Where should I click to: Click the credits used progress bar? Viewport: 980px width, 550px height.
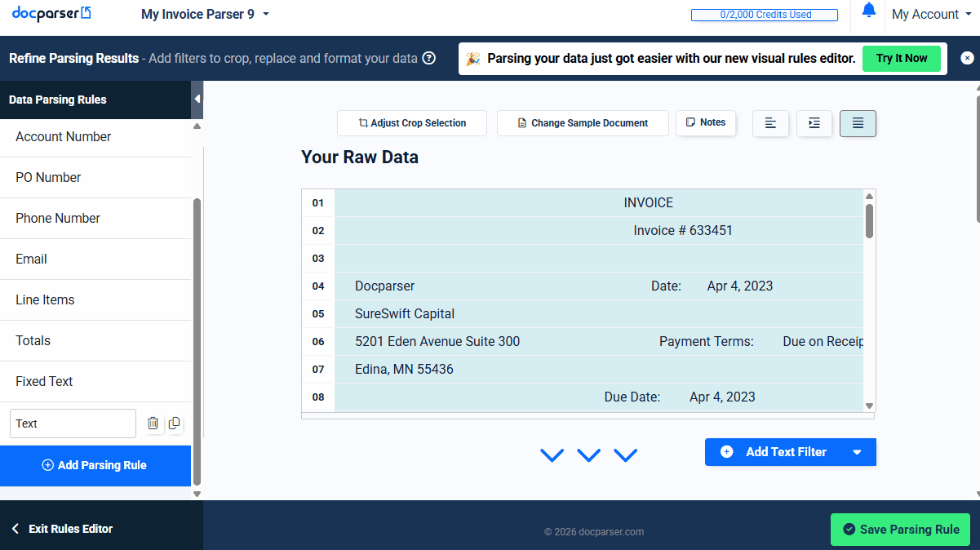click(x=764, y=15)
